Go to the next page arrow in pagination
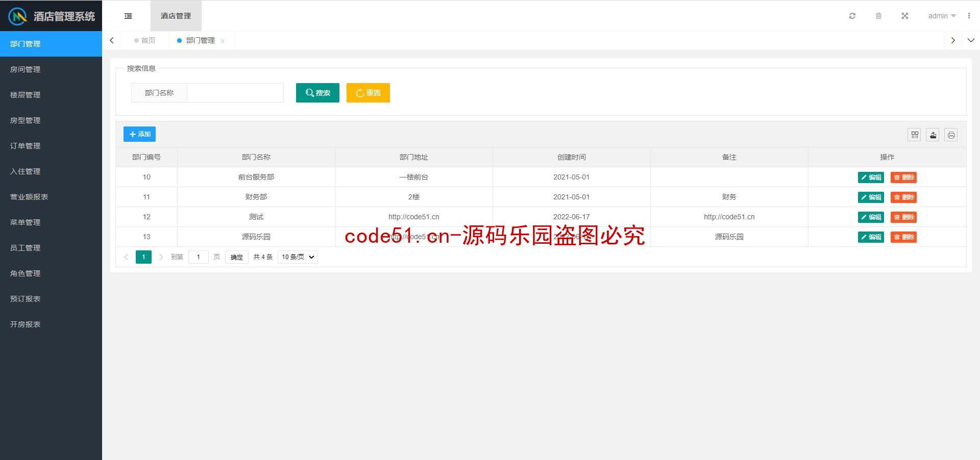The image size is (980, 460). 161,257
